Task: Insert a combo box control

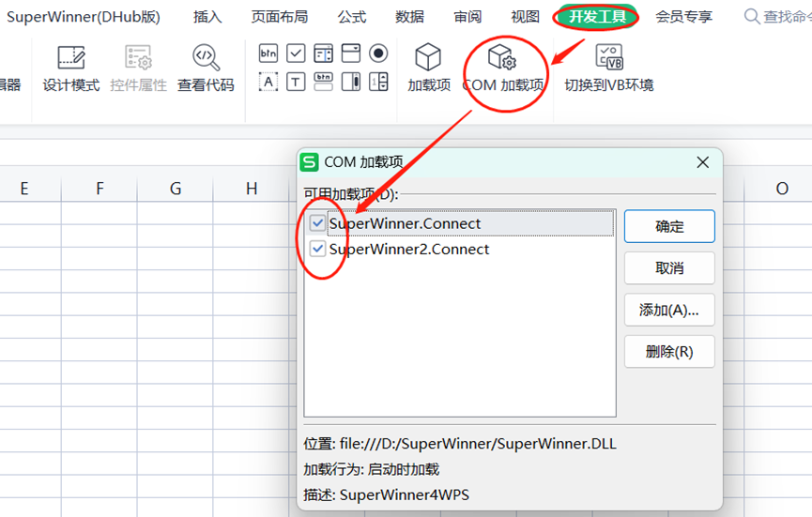Action: 350,53
